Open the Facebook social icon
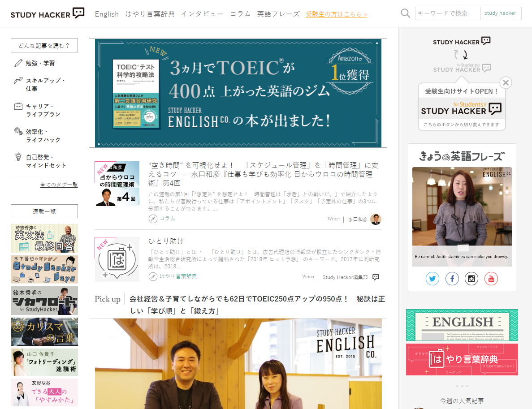The width and height of the screenshot is (532, 409). 452,279
